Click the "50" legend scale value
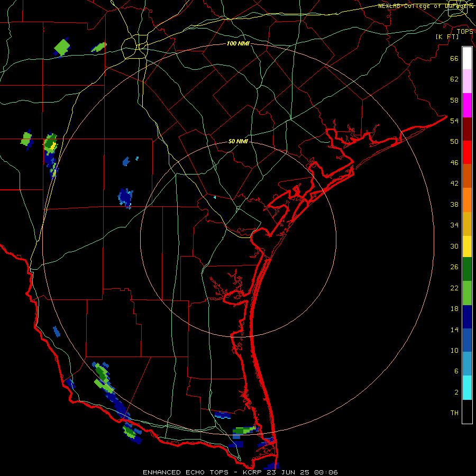This screenshot has width=476, height=476. tap(454, 141)
